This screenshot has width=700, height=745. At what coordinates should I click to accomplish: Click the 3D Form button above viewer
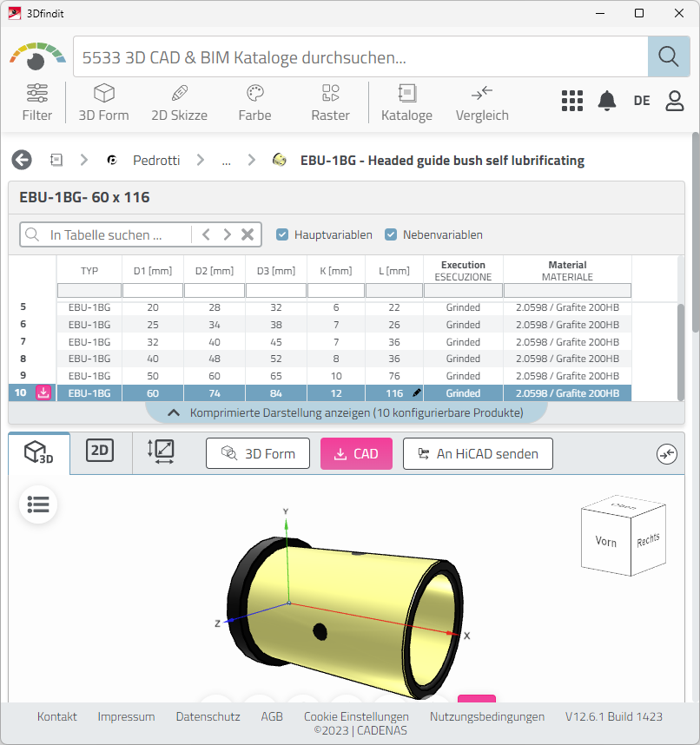258,454
